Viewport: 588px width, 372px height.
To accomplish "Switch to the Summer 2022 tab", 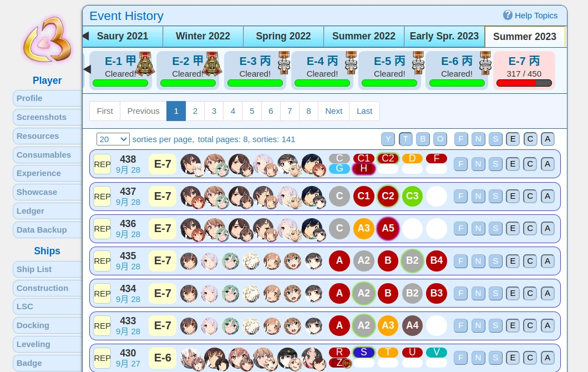I will [x=364, y=37].
